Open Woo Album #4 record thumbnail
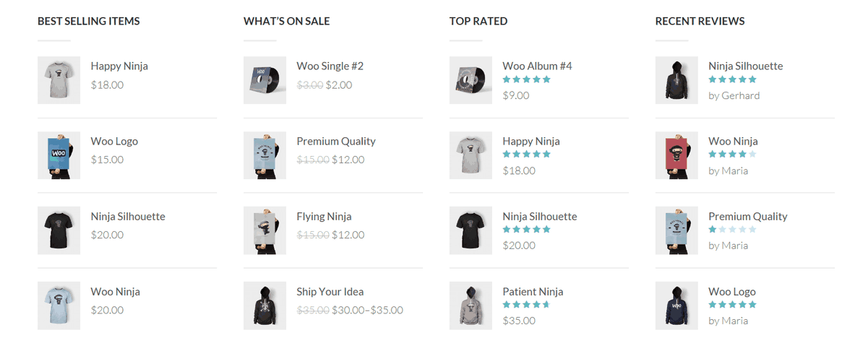Screen dimensions: 868x343 [470, 81]
